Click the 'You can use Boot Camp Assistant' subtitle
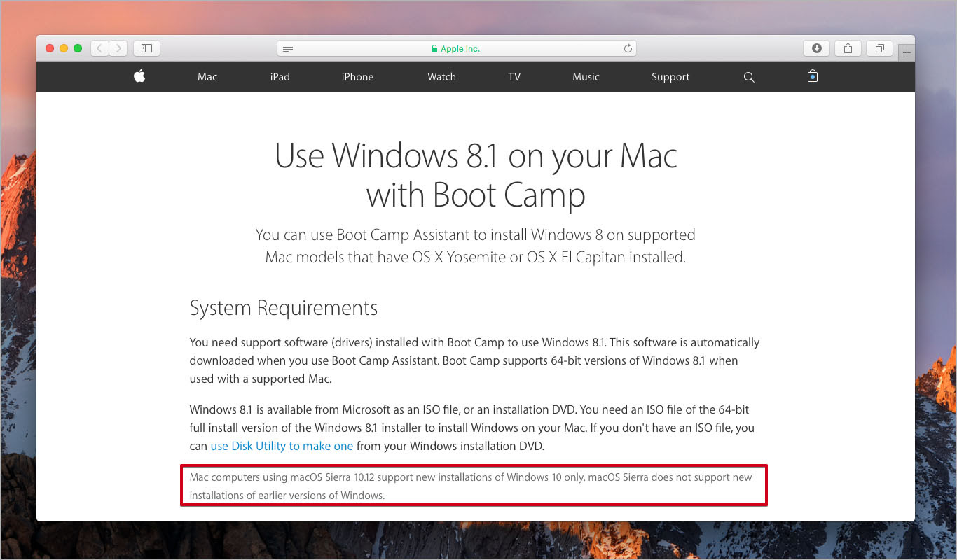The image size is (957, 560). [475, 246]
